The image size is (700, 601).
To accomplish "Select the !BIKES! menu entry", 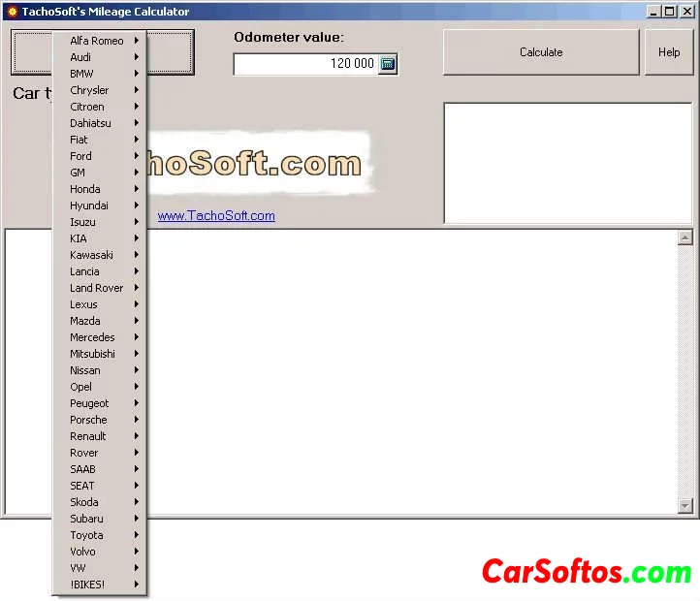I will click(x=87, y=585).
